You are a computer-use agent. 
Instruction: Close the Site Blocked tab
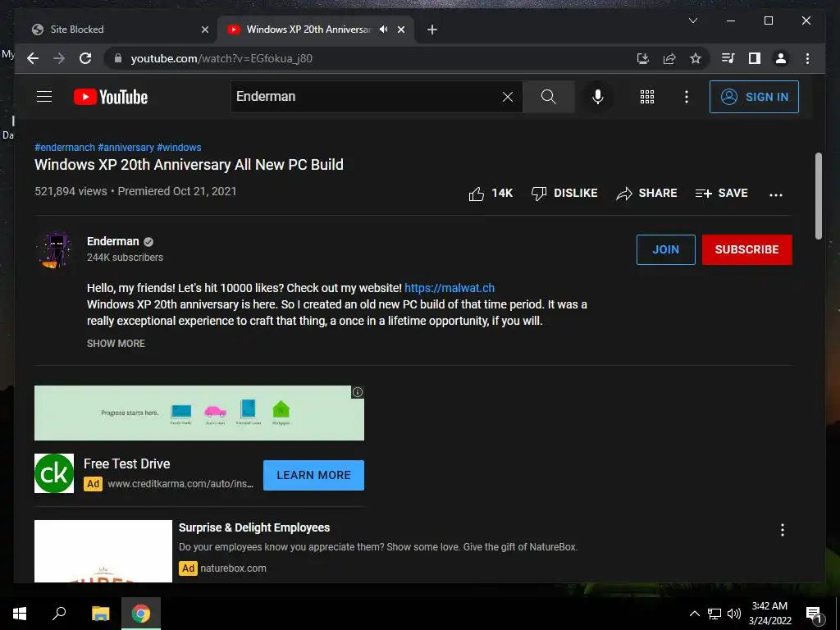click(x=204, y=30)
